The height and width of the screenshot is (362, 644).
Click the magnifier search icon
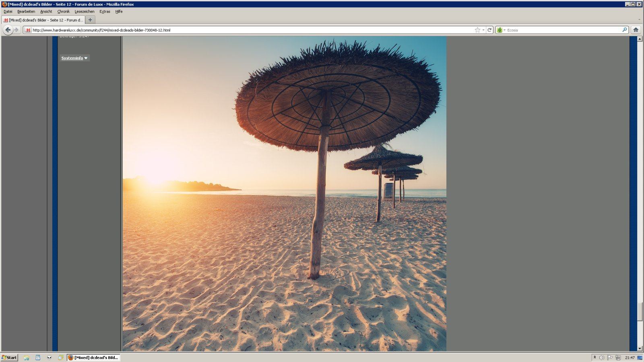click(624, 30)
